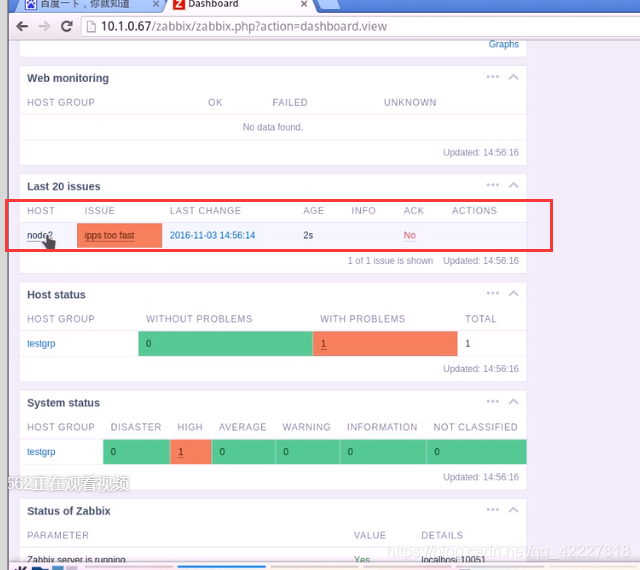Image resolution: width=640 pixels, height=570 pixels.
Task: Click Average severity cell showing 0
Action: pos(243,452)
